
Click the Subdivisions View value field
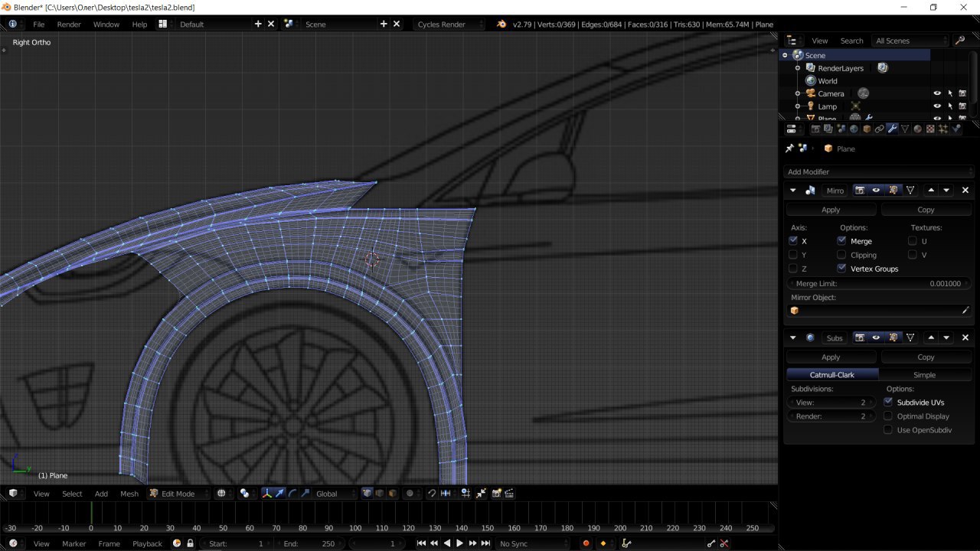831,402
